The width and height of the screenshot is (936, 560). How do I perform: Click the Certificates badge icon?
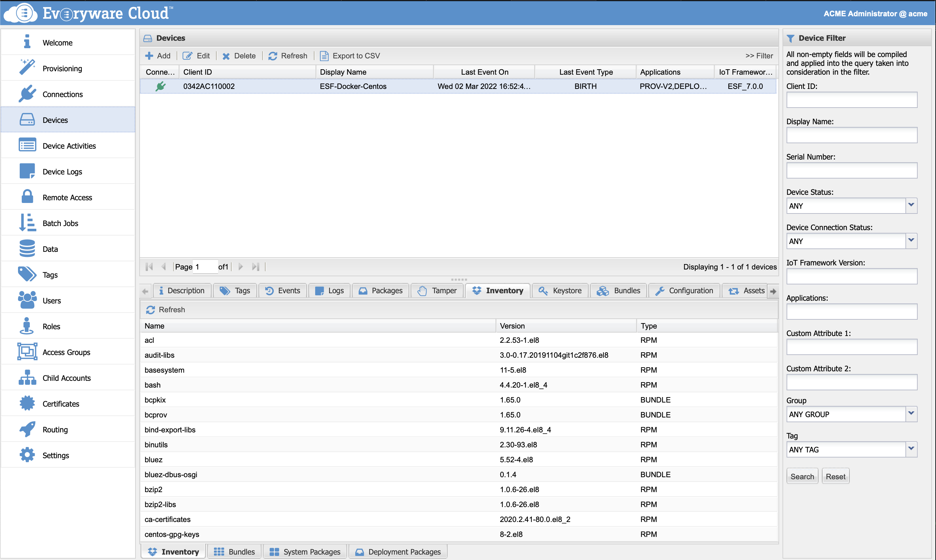point(27,403)
